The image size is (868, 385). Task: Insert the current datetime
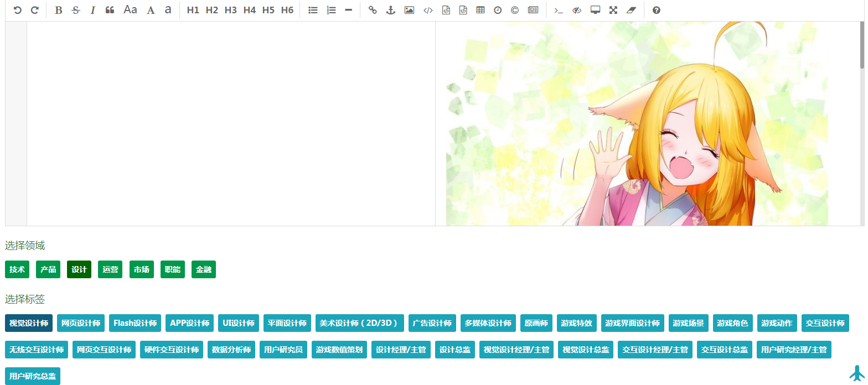click(498, 10)
